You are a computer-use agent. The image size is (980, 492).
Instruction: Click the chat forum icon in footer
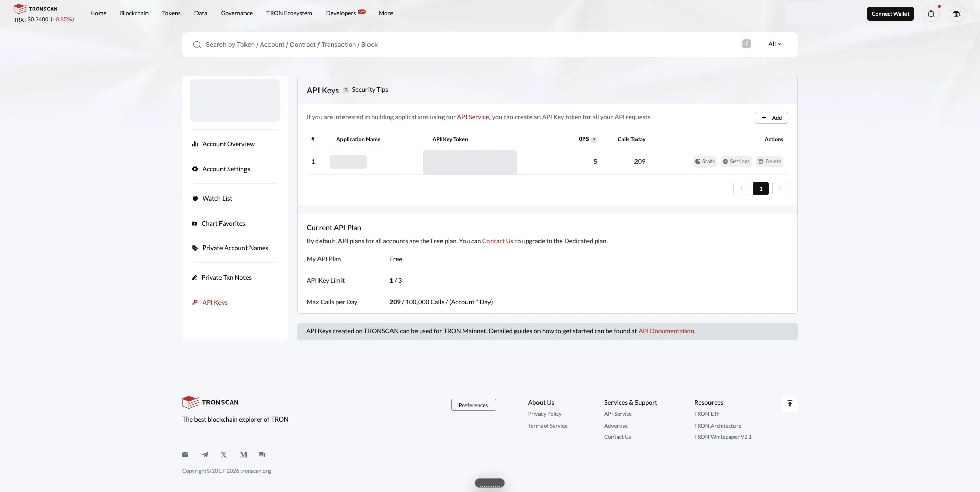(x=262, y=455)
